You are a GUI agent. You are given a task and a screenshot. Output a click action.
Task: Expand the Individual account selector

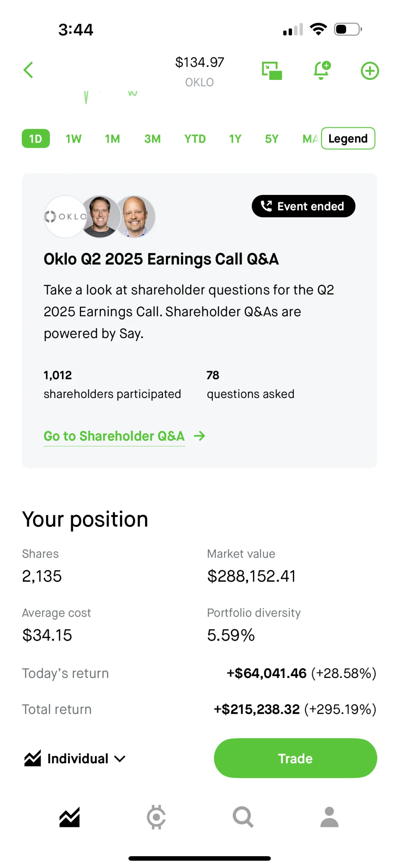click(x=75, y=759)
